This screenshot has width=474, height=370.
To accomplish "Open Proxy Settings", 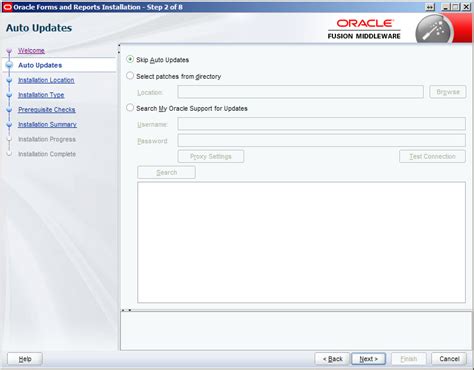I will coord(211,156).
